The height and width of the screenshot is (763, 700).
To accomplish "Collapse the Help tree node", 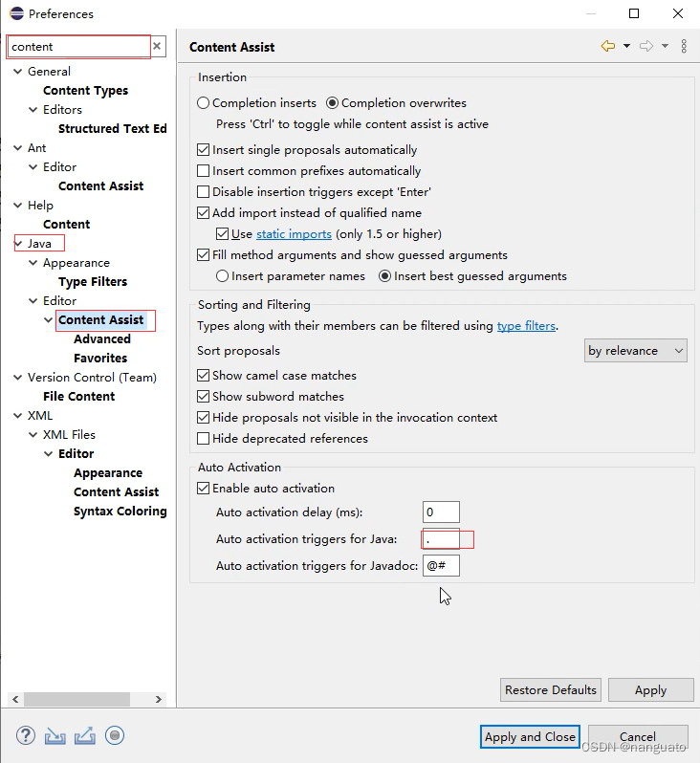I will (18, 206).
